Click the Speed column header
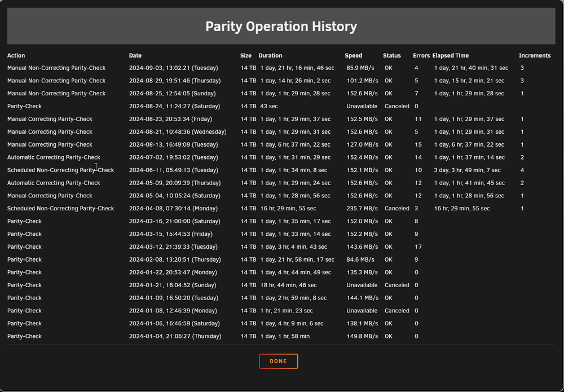564x392 pixels. [353, 55]
